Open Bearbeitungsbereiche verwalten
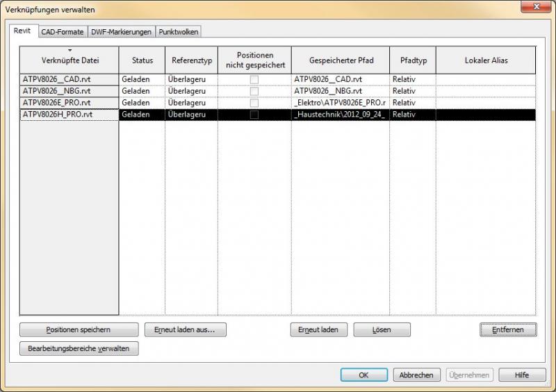 [79, 348]
